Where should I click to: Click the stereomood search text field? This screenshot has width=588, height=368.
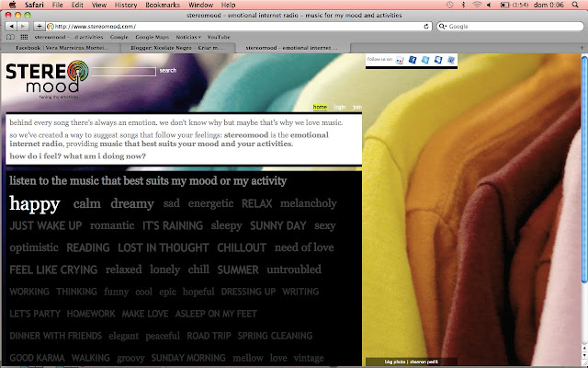click(123, 72)
